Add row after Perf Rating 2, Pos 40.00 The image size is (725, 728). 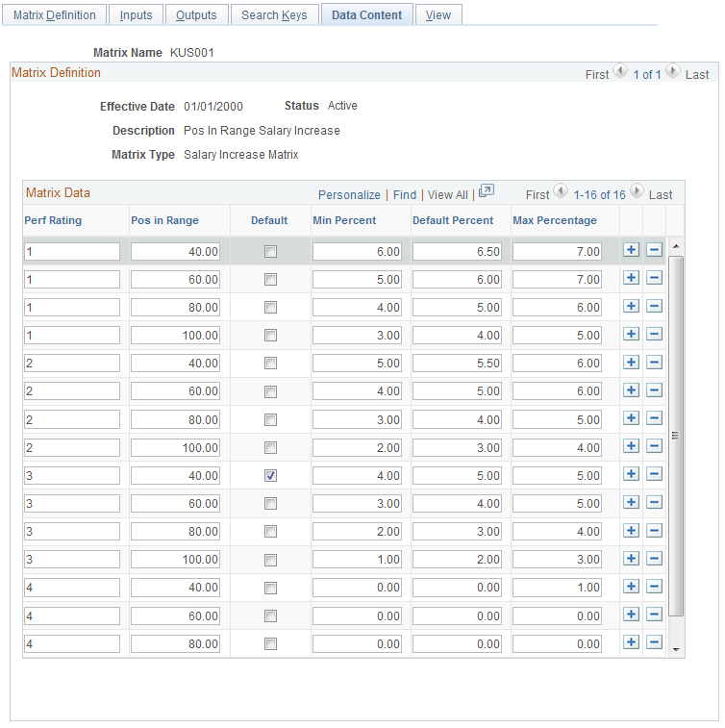[631, 363]
